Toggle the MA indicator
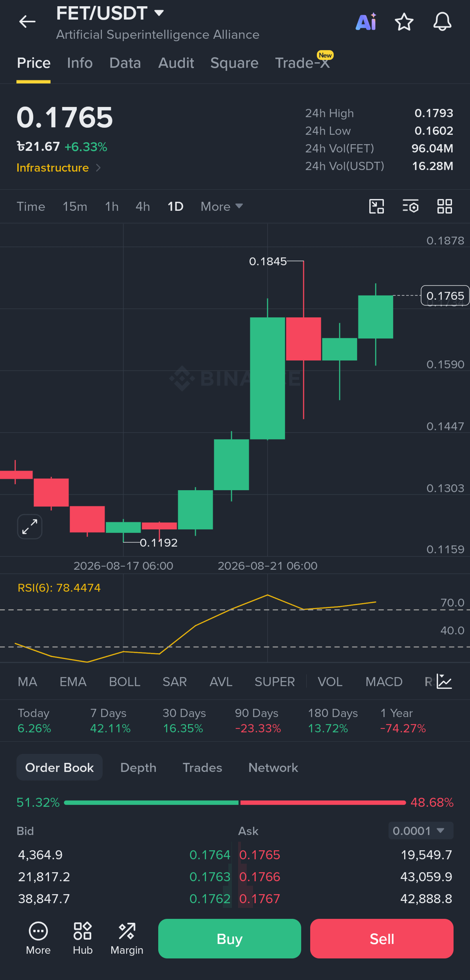 (27, 682)
